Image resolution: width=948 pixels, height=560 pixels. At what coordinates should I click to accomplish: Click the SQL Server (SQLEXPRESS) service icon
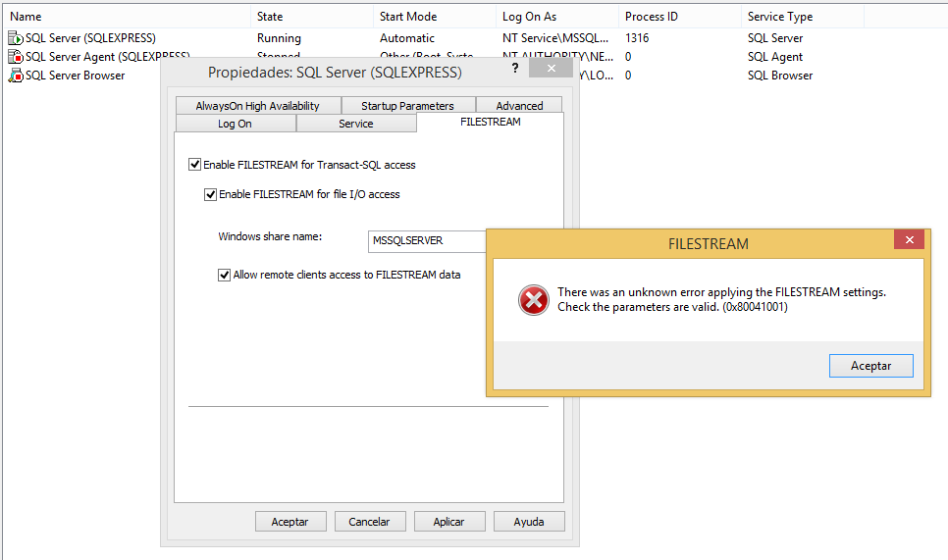pos(15,38)
